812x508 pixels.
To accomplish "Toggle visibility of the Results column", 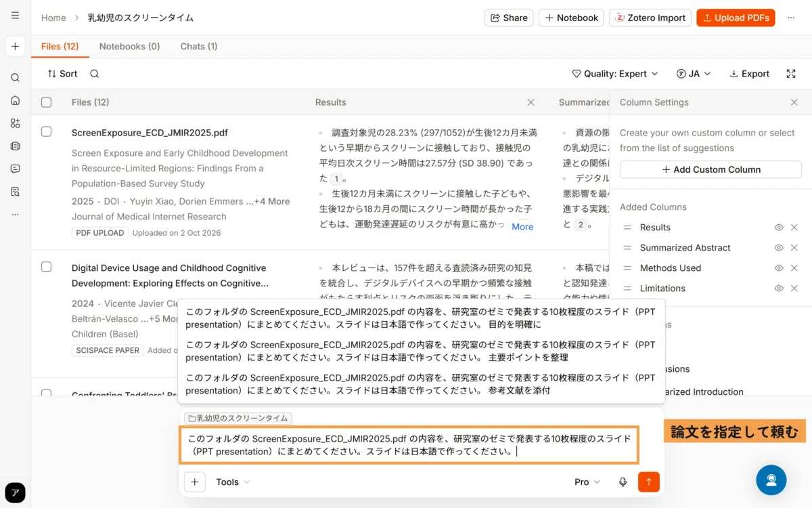I will (x=779, y=228).
